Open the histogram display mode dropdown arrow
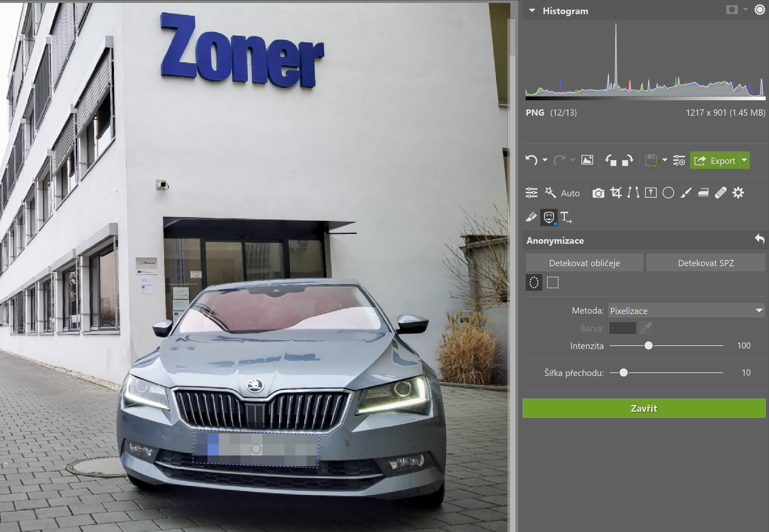Image resolution: width=769 pixels, height=532 pixels. click(745, 10)
